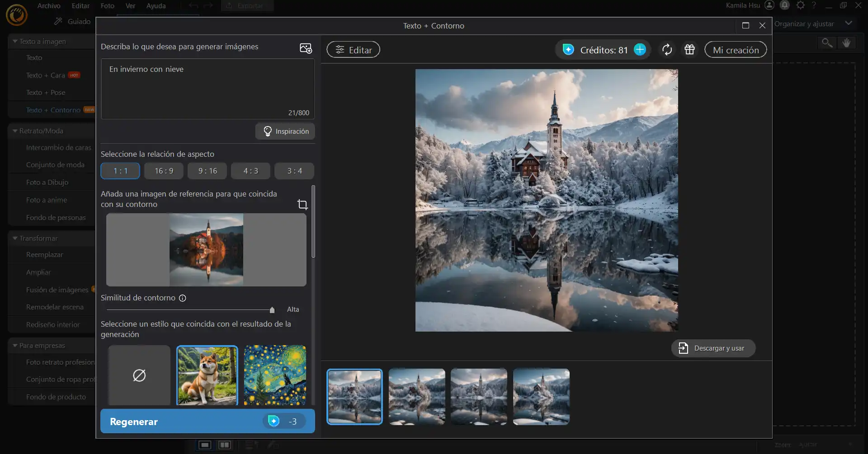Open the Archivo menu

(49, 6)
